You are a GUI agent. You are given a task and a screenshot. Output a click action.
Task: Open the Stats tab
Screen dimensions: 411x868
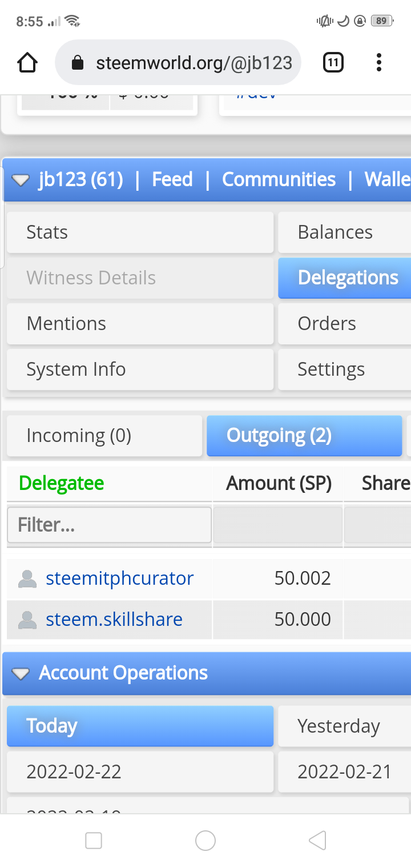pyautogui.click(x=140, y=232)
